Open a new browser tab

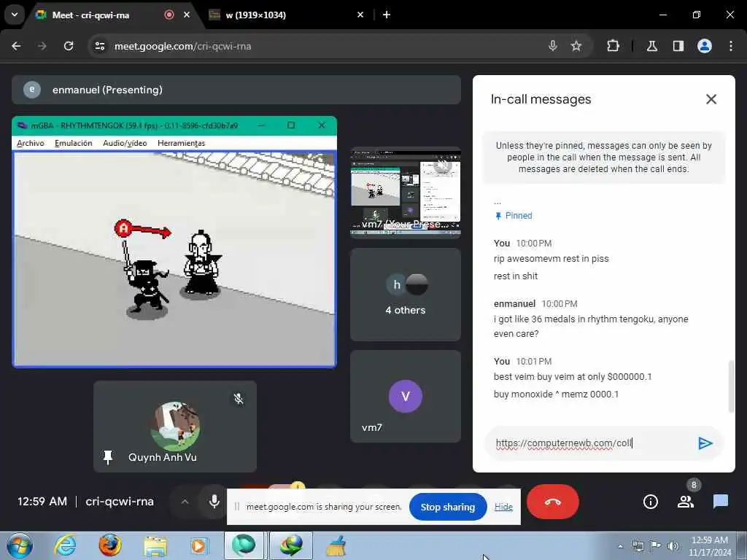coord(387,15)
